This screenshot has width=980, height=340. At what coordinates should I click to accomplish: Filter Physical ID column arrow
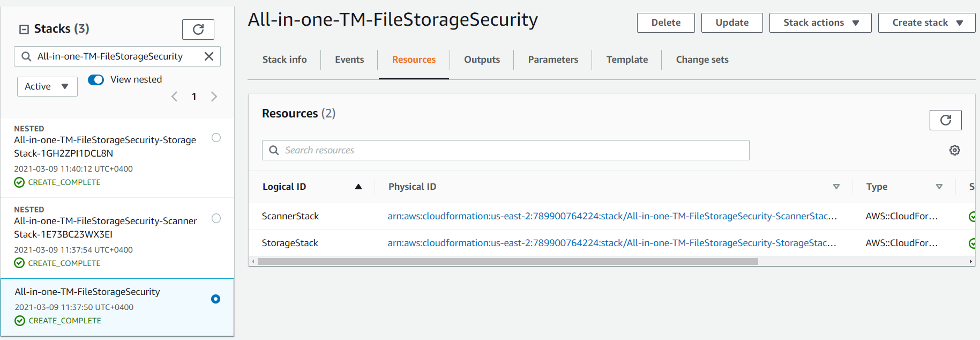coord(836,187)
